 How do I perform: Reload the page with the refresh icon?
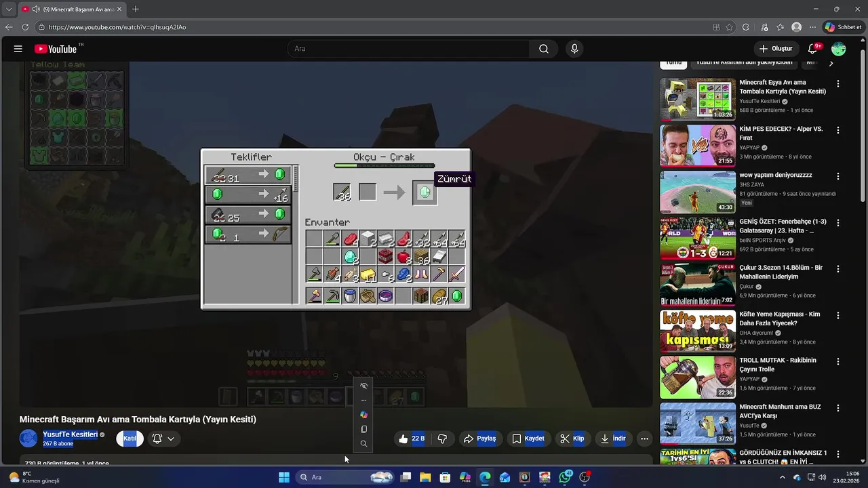(25, 27)
